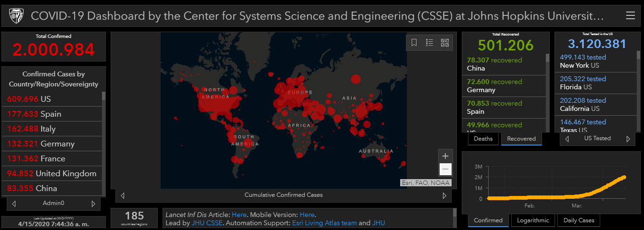
Task: Click the Esri, FAO, NOAA attribution
Action: pyautogui.click(x=425, y=182)
